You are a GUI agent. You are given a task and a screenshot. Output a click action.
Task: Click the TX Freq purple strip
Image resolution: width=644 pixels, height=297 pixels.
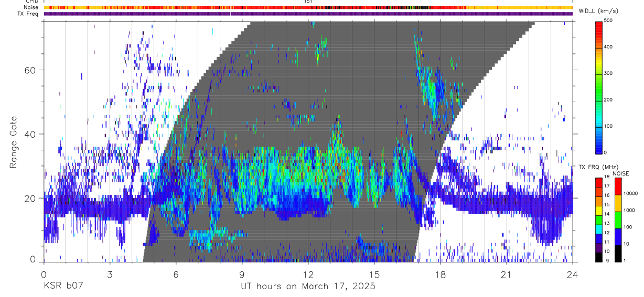(x=308, y=14)
